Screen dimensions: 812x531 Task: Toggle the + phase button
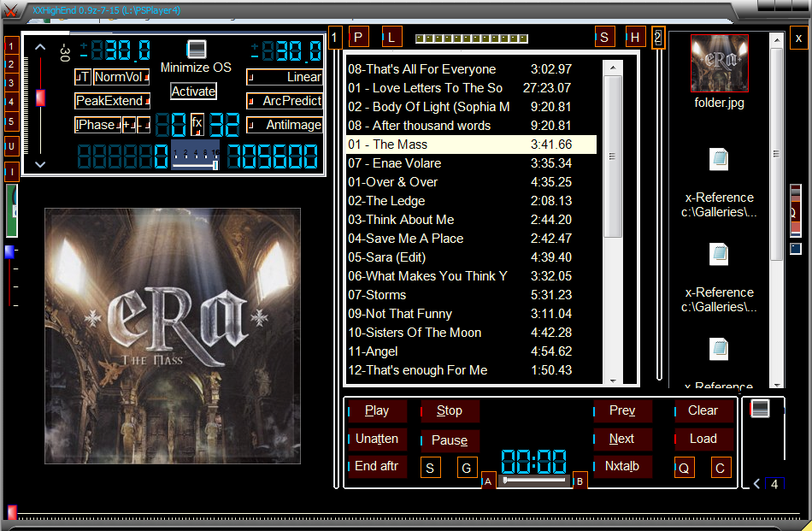(x=129, y=125)
